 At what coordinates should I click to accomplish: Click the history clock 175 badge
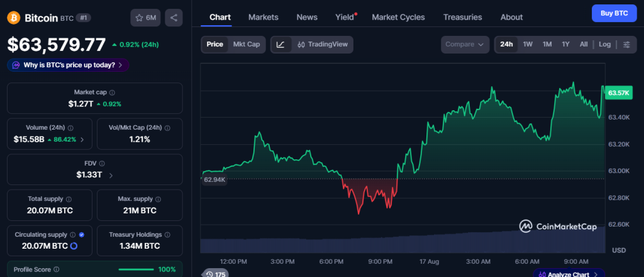click(215, 274)
